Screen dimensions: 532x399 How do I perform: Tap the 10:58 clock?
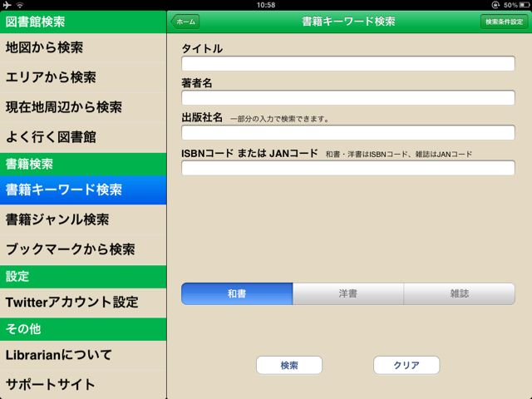click(x=266, y=5)
